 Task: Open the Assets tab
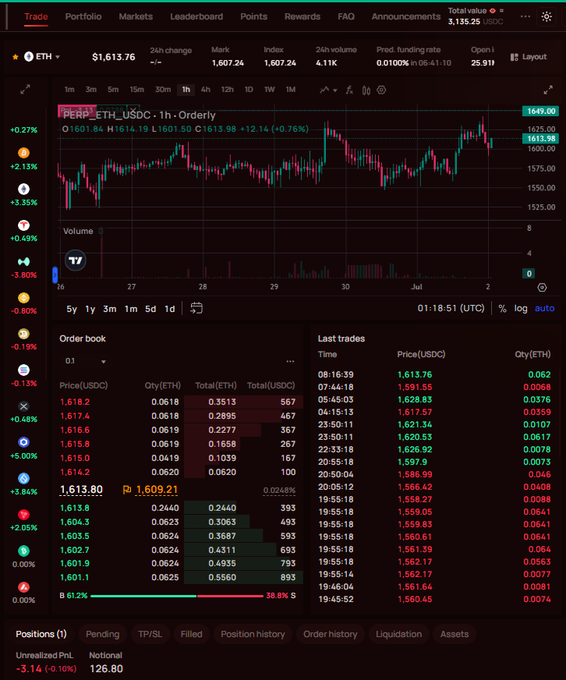(x=454, y=634)
